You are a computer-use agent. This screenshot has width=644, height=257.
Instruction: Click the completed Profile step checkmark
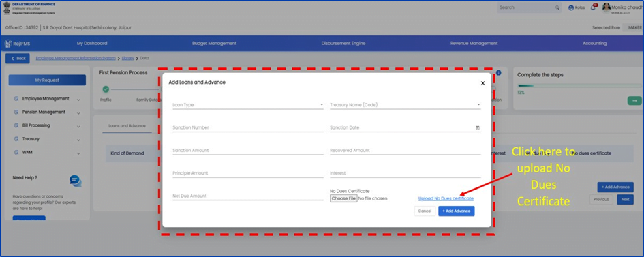[x=106, y=89]
